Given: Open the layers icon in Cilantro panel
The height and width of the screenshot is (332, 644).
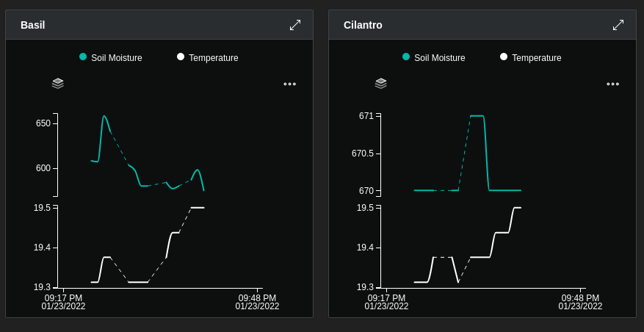Looking at the screenshot, I should coord(381,84).
